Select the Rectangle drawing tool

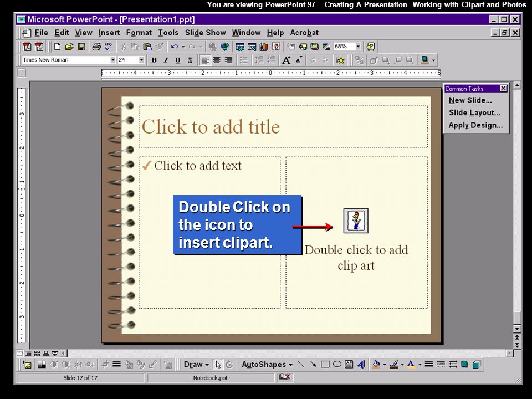(x=325, y=365)
